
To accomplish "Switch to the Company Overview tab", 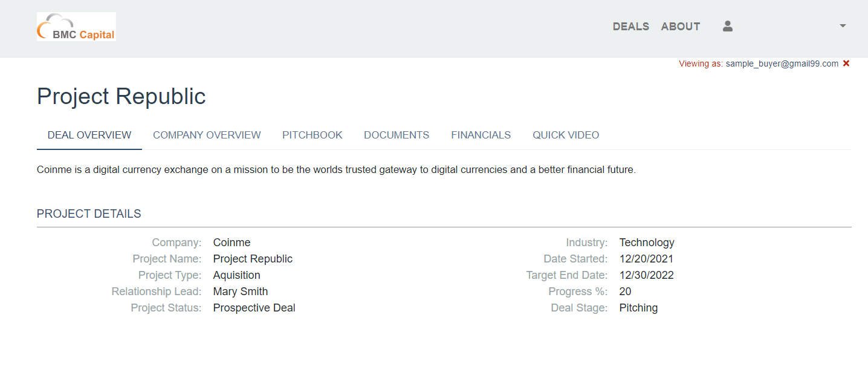I will pyautogui.click(x=207, y=135).
